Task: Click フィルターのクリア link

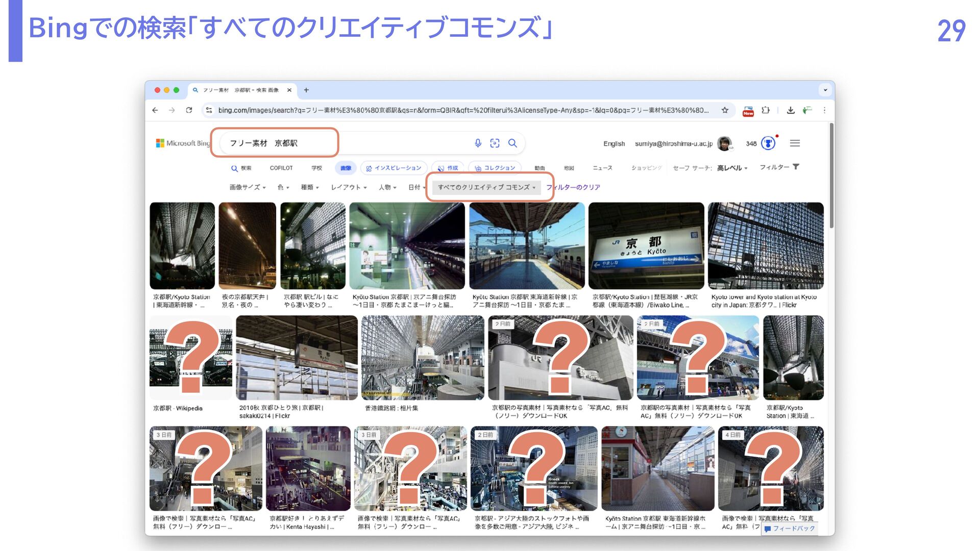Action: (573, 187)
